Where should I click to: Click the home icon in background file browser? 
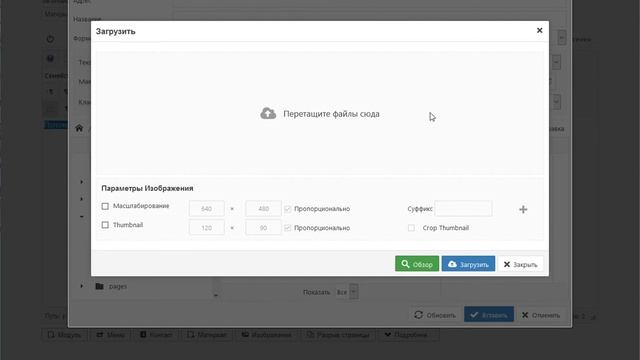(x=79, y=128)
